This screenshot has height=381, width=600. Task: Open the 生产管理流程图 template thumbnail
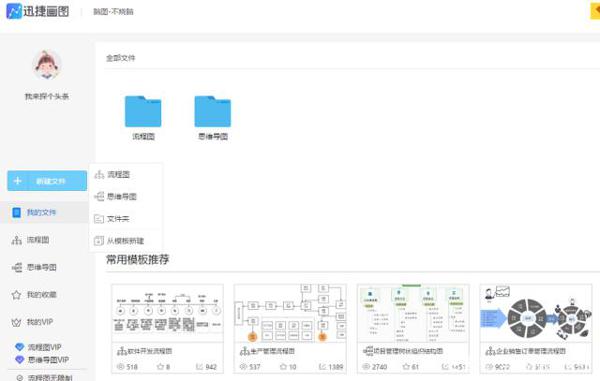290,313
